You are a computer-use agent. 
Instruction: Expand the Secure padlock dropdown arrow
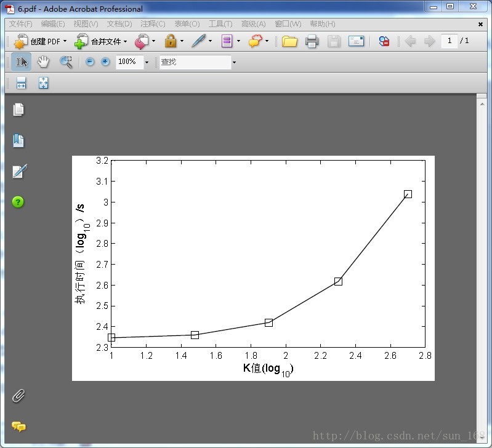pyautogui.click(x=182, y=41)
